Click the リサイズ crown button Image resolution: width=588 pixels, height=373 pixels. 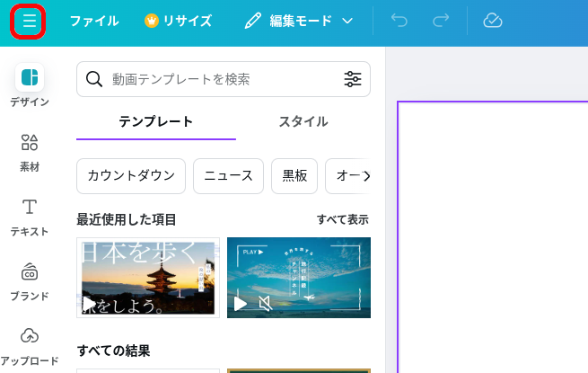pos(178,21)
